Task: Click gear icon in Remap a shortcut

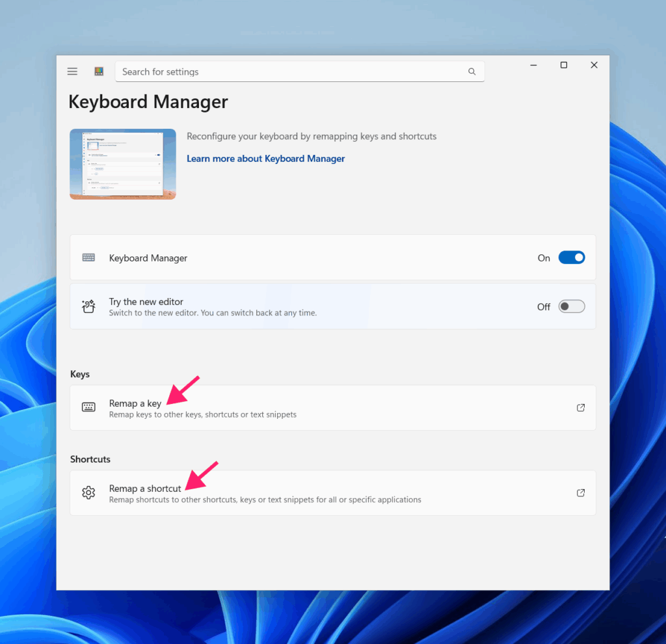Action: coord(88,493)
